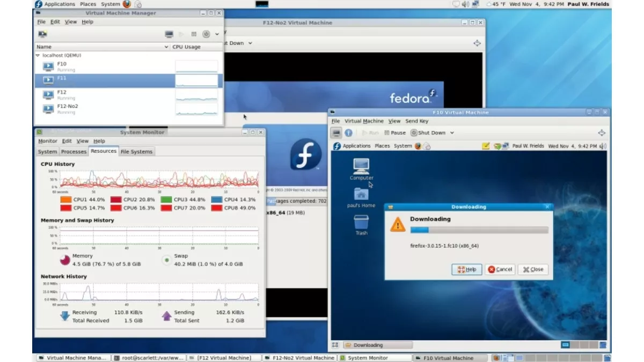Open the Shut Down dropdown in F10 window
This screenshot has width=644, height=362.
click(x=452, y=131)
